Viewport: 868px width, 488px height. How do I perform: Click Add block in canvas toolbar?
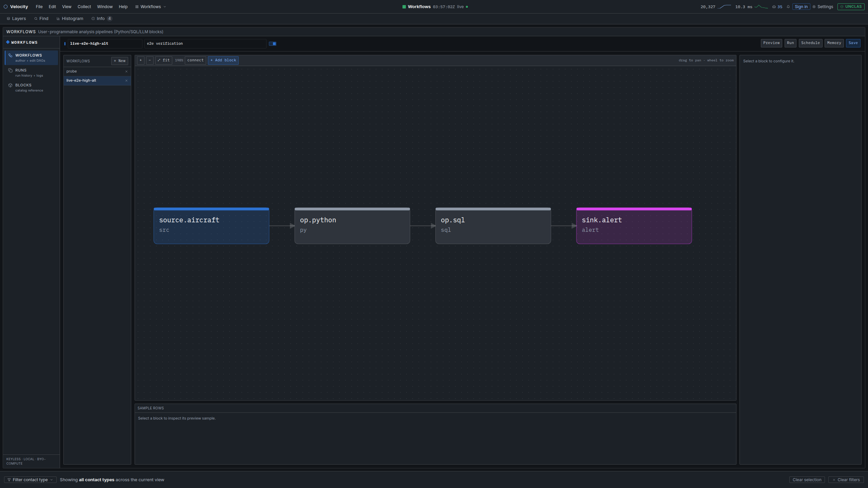point(223,60)
